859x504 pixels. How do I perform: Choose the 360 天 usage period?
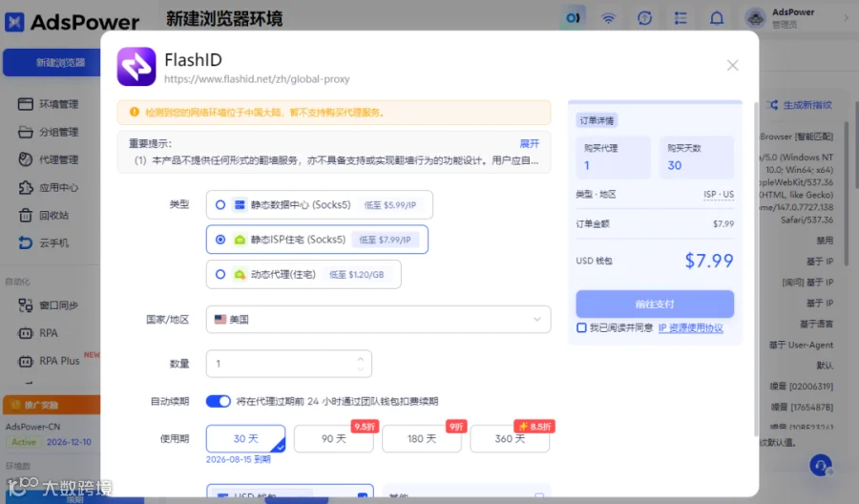(510, 439)
